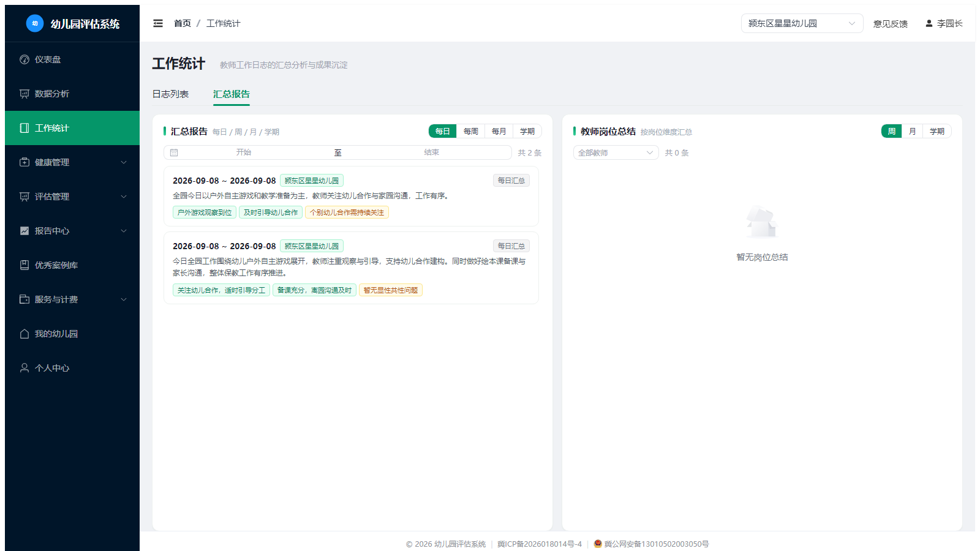
Task: Open the 冀ICP备2026018014号-4 footer link
Action: coord(540,544)
